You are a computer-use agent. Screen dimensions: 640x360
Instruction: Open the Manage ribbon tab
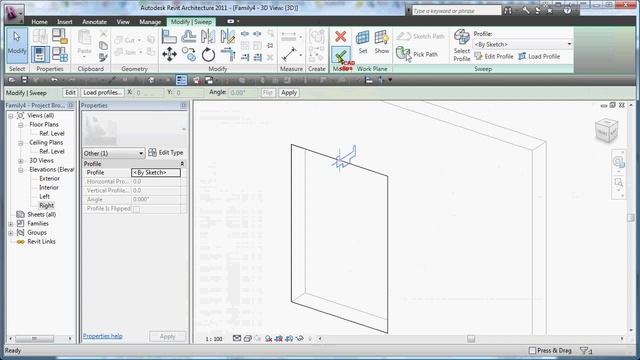pos(150,22)
